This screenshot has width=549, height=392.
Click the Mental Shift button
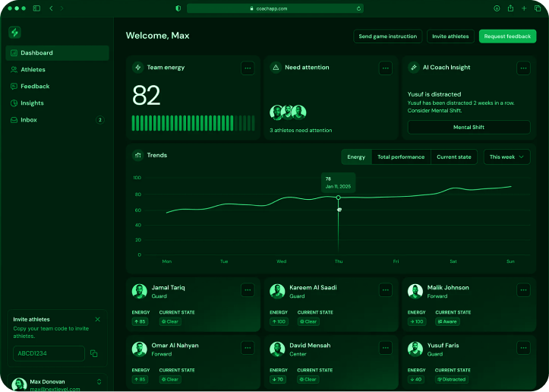469,128
